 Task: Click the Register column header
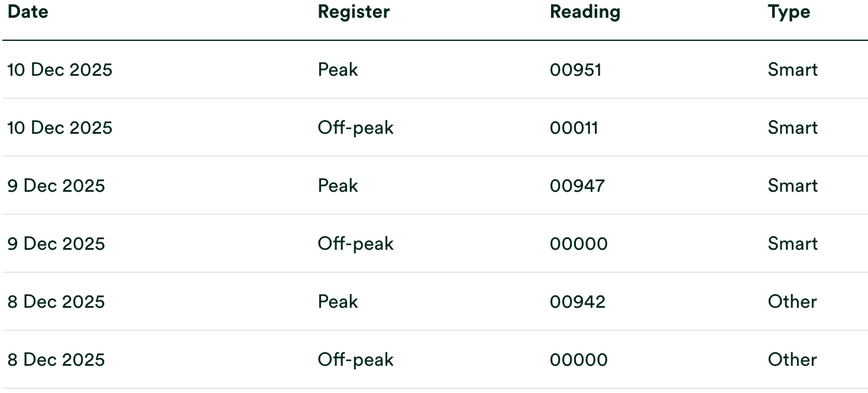pyautogui.click(x=354, y=12)
